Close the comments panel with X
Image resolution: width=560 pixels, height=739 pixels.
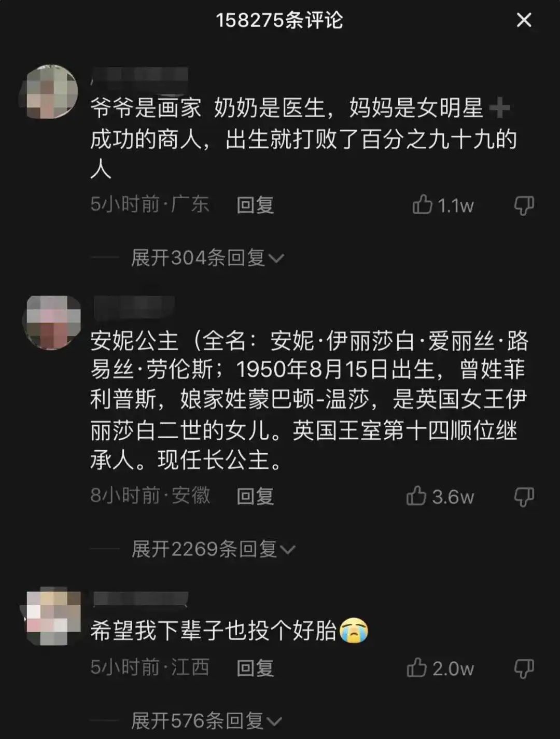524,20
